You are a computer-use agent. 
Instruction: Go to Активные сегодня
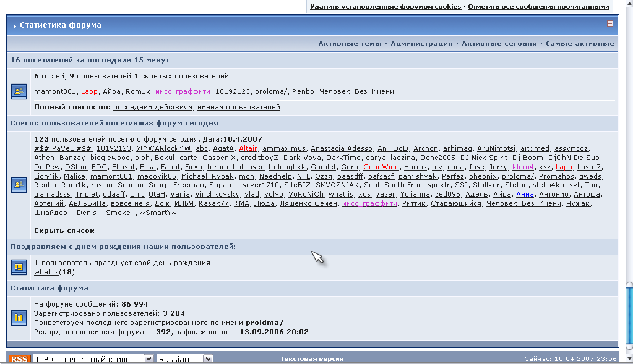pyautogui.click(x=499, y=44)
